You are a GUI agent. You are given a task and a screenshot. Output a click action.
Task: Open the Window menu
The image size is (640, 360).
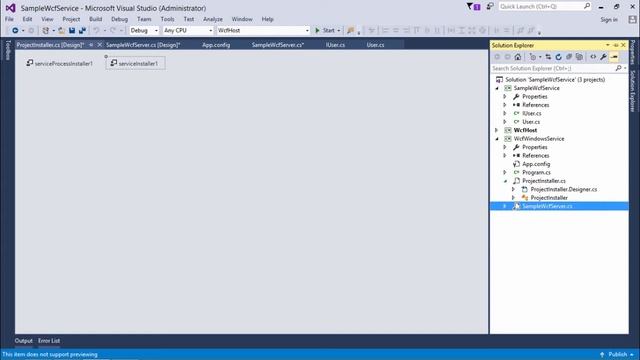tap(242, 19)
